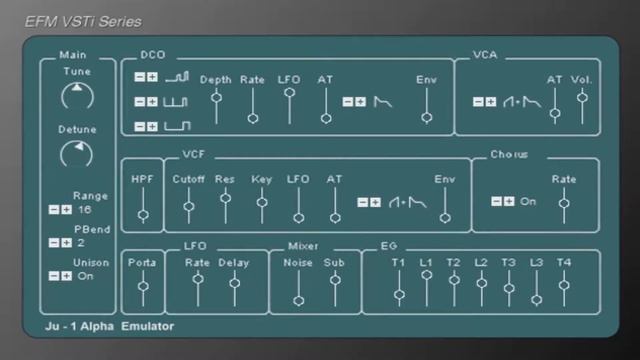Click the PBend value 2
This screenshot has height=360, width=640.
pos(81,243)
